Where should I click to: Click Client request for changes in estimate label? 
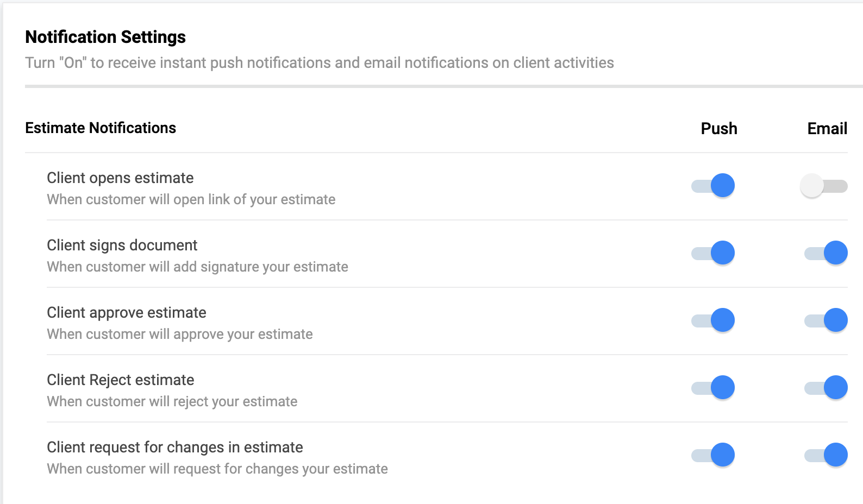point(175,448)
